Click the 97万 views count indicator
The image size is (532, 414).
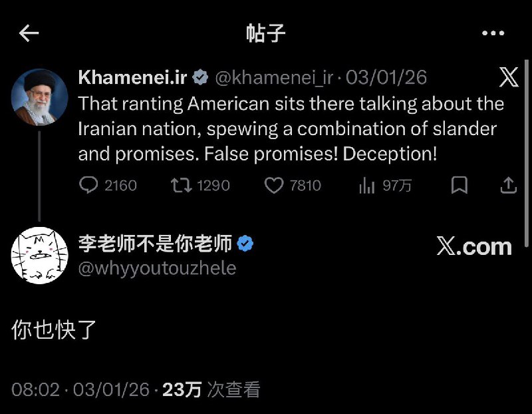396,186
